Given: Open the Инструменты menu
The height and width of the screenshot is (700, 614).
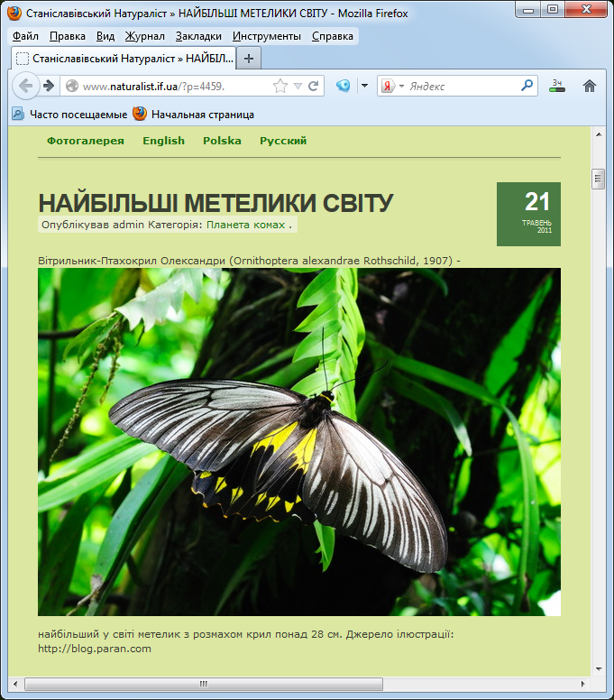Looking at the screenshot, I should point(266,36).
